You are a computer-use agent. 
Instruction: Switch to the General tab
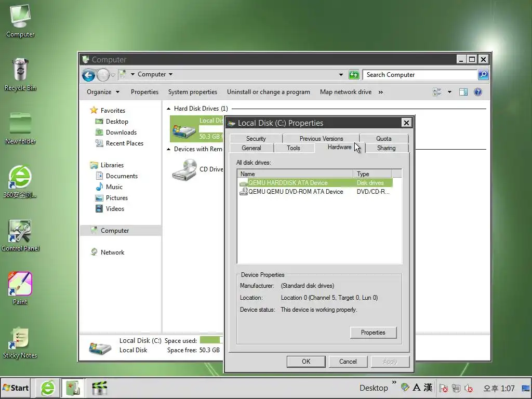251,148
